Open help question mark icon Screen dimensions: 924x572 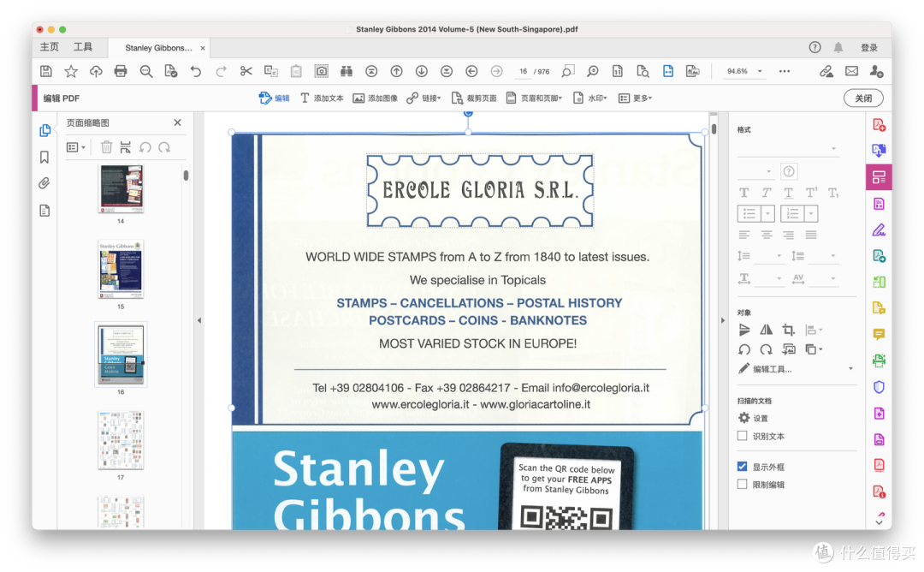point(814,47)
